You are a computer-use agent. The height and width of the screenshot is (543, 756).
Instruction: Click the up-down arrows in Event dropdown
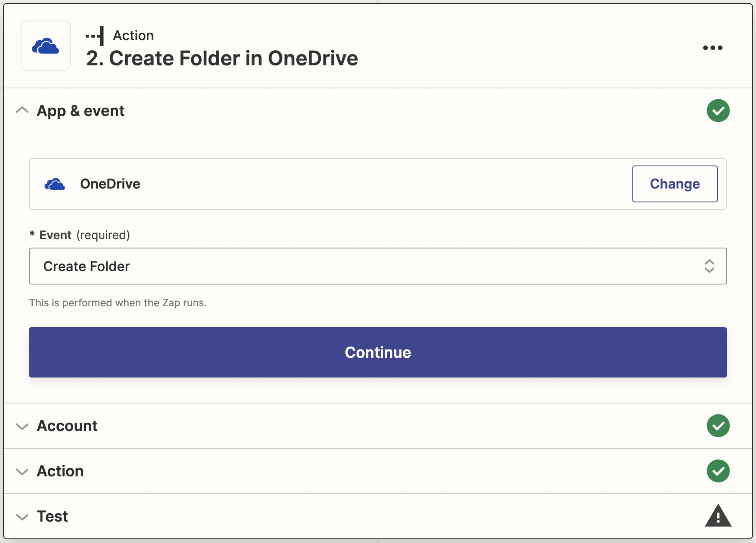tap(709, 266)
